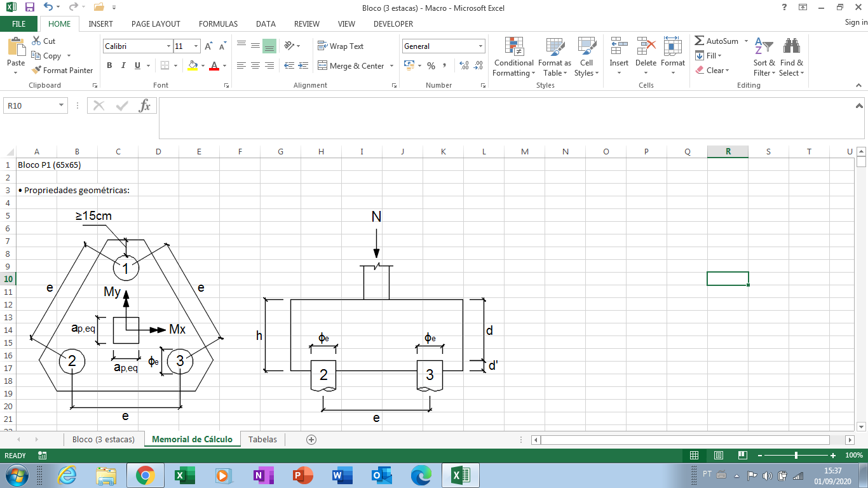The height and width of the screenshot is (488, 868).
Task: Align cell contents to the top
Action: click(241, 46)
